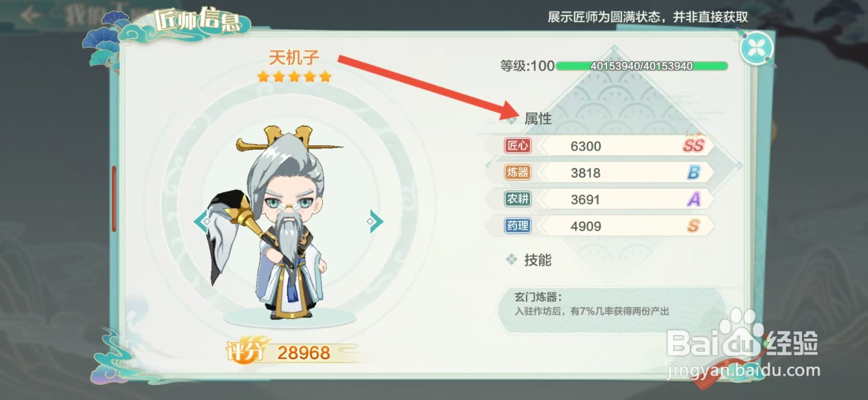The image size is (868, 400).
Task: Go to next craftsman with right arrow
Action: click(374, 221)
